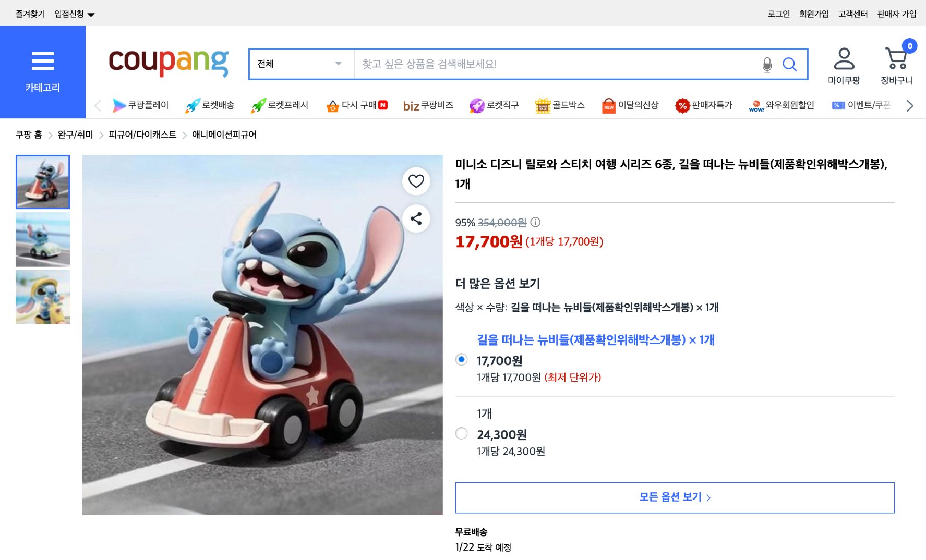Click the right chevron in category navigation
This screenshot has width=926, height=560.
point(910,105)
